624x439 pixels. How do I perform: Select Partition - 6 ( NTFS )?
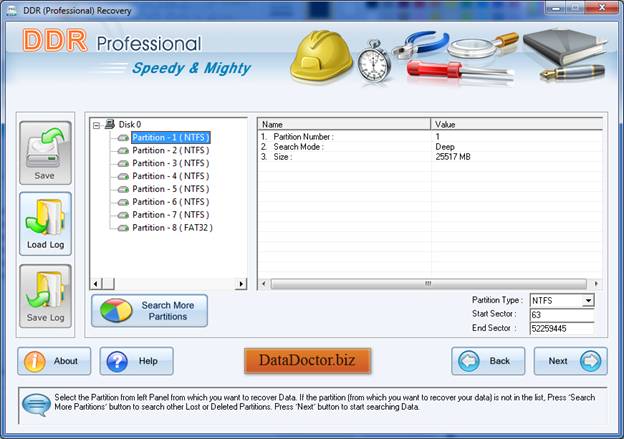pos(171,202)
